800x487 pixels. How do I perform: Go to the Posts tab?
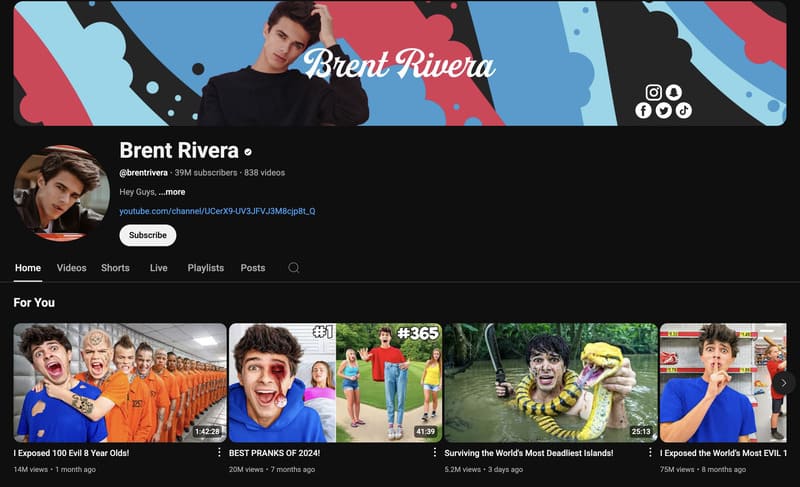pyautogui.click(x=253, y=268)
